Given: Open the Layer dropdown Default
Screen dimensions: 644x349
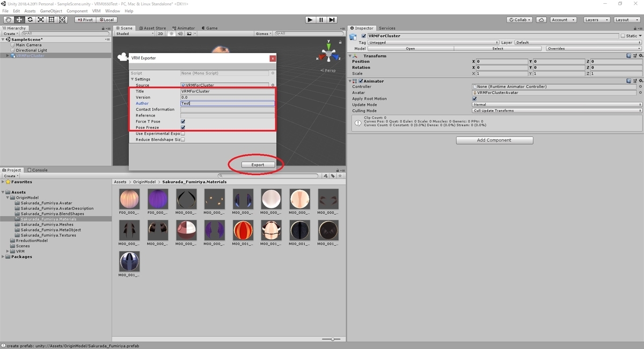Looking at the screenshot, I should 578,42.
